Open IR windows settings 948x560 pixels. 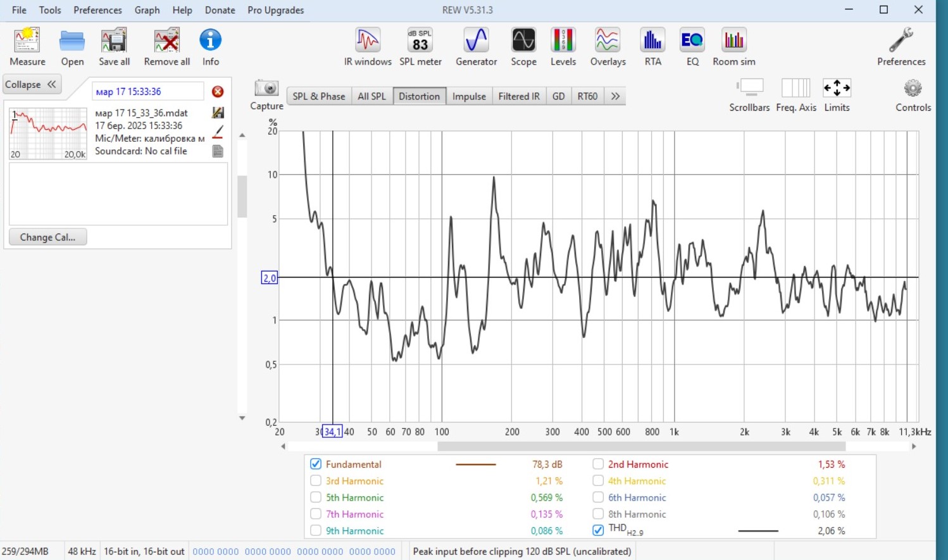pyautogui.click(x=368, y=40)
